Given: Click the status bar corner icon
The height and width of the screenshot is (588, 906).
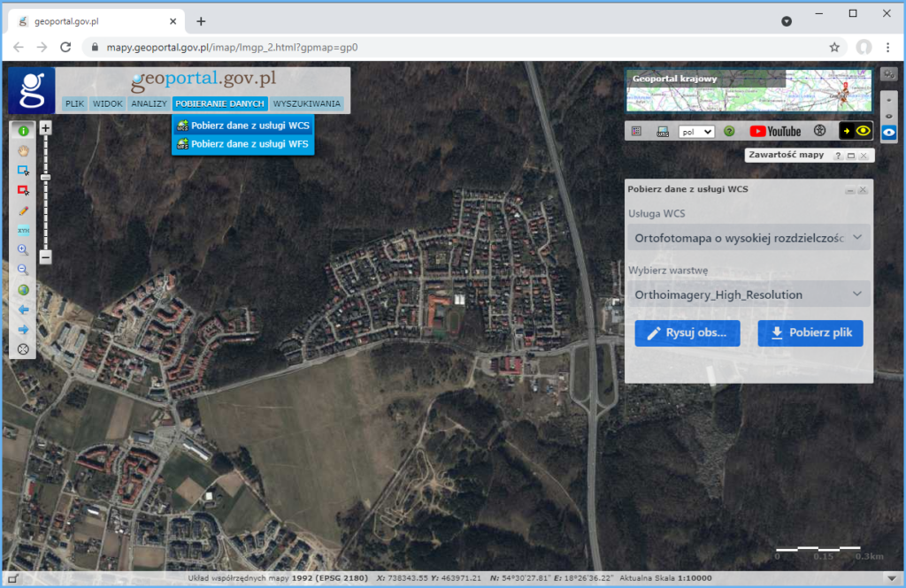Looking at the screenshot, I should pos(12,578).
